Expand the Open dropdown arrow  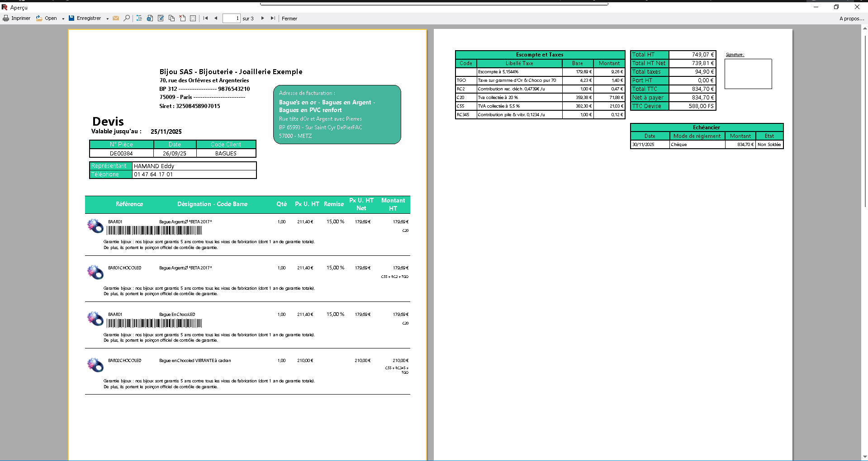click(x=63, y=19)
